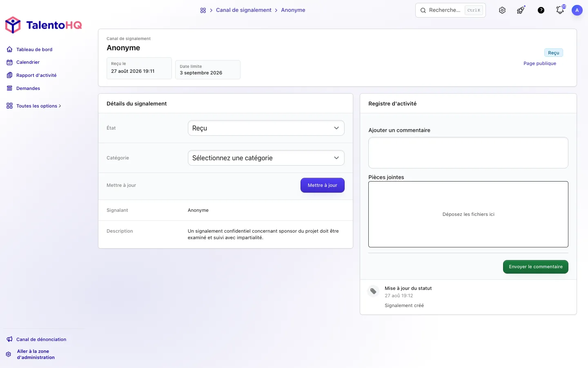Click the gear icon beside Aller à la zone d'administration
This screenshot has width=588, height=368.
pos(9,354)
